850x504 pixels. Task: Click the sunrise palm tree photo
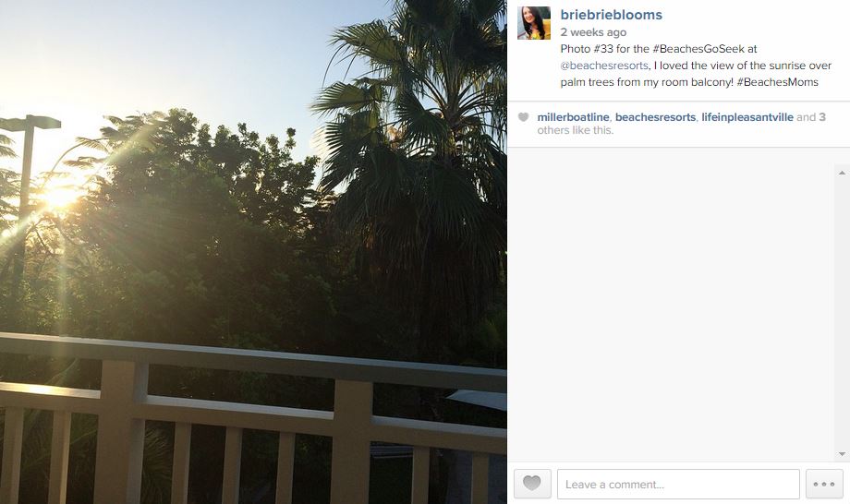point(253,252)
